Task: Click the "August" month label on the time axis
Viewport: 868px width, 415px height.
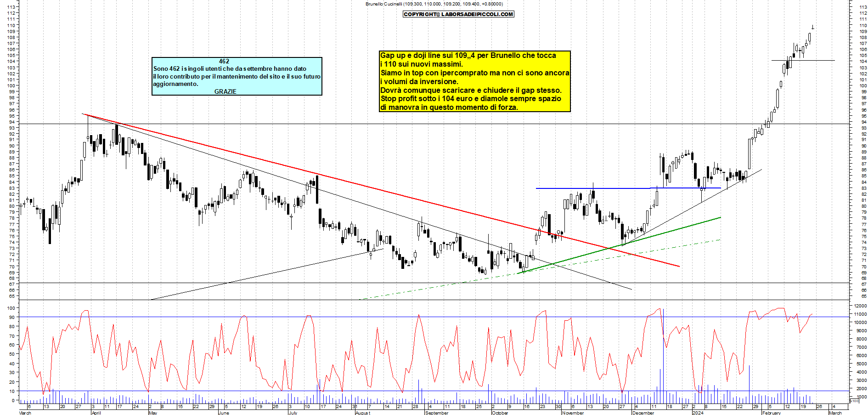Action: [362, 413]
